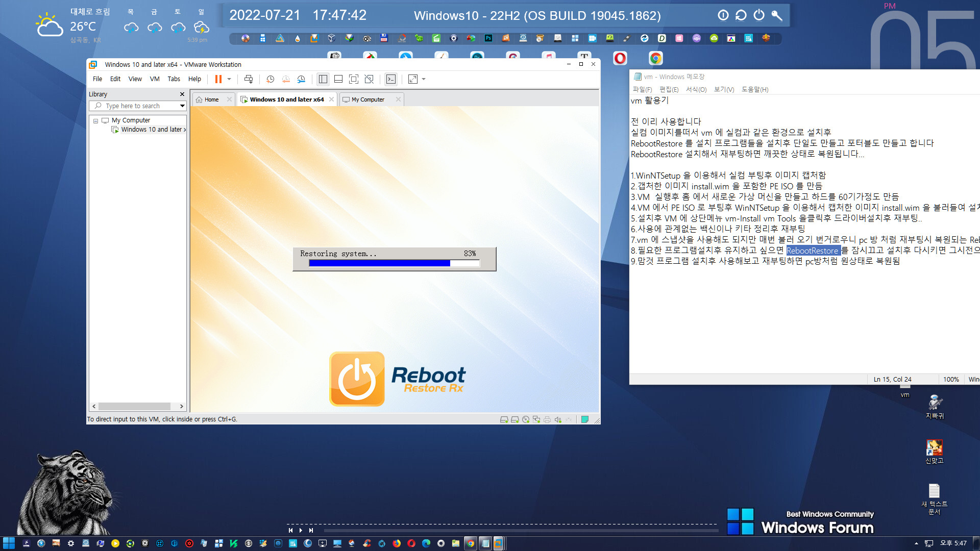Close the Library panel

[x=182, y=94]
